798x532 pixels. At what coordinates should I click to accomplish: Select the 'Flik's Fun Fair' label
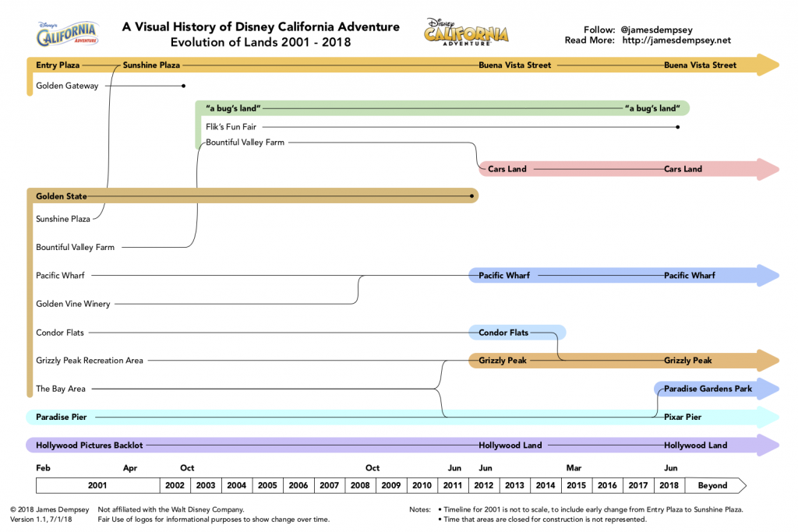[231, 127]
